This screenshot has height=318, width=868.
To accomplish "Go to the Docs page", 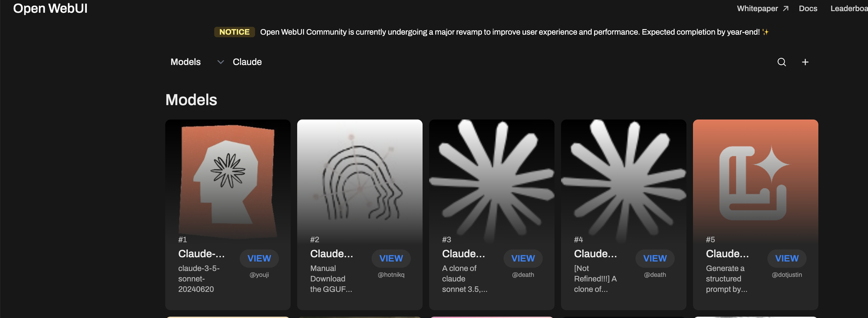I will [808, 8].
